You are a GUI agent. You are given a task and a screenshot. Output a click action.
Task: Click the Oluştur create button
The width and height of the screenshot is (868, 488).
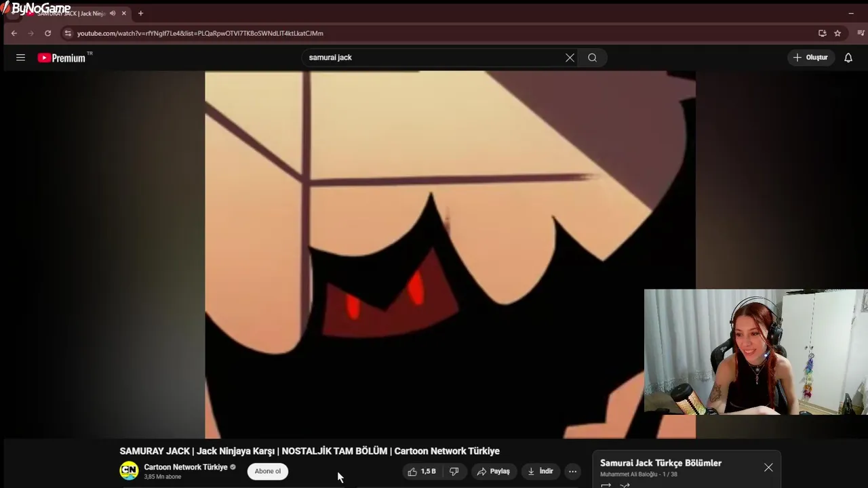pyautogui.click(x=810, y=58)
